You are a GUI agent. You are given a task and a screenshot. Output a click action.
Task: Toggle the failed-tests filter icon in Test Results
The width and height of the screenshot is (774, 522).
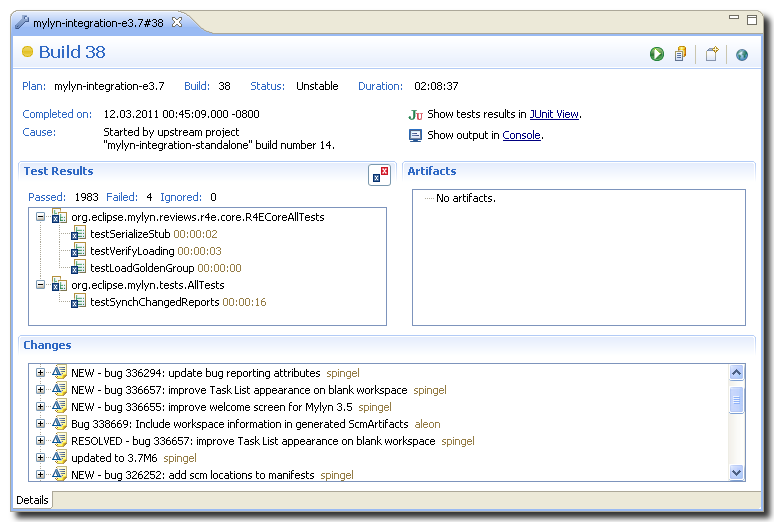tap(378, 175)
